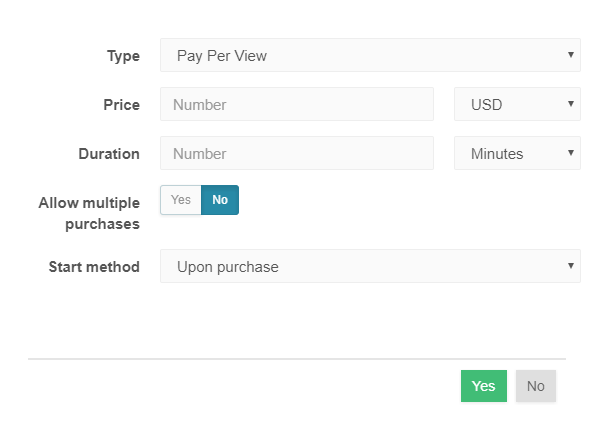Image resolution: width=594 pixels, height=438 pixels.
Task: Open the Upon purchase start method list
Action: pyautogui.click(x=370, y=266)
